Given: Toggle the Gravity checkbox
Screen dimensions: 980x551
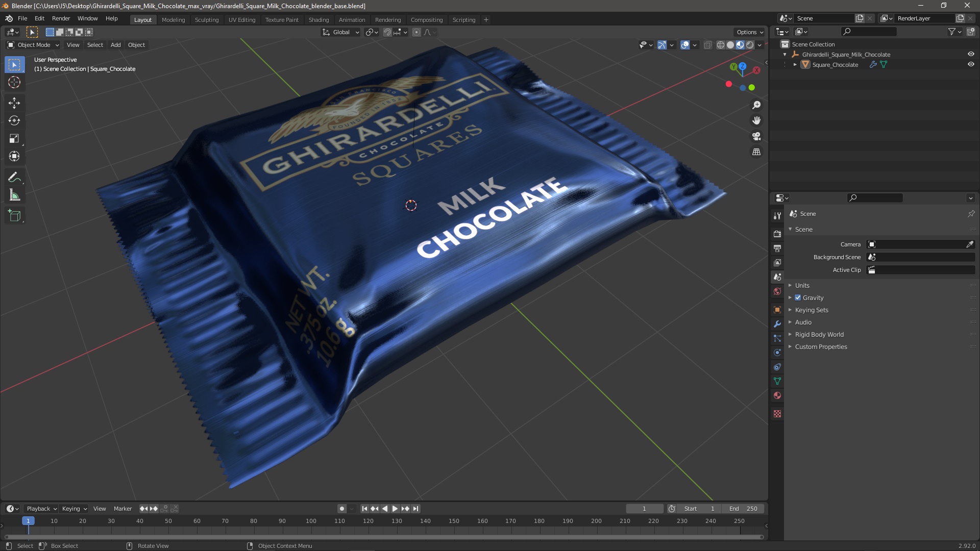Looking at the screenshot, I should coord(798,298).
